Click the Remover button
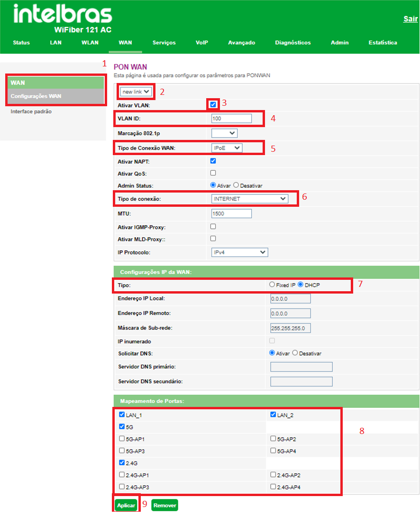420x516 pixels. pos(165,505)
